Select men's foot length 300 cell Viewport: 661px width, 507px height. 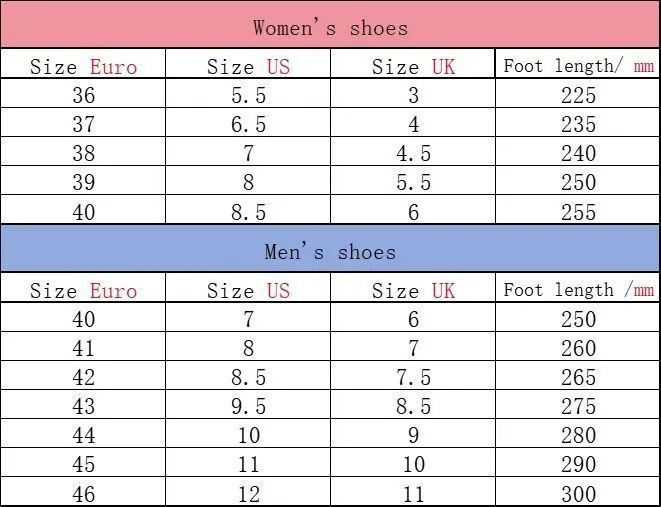[x=578, y=492]
